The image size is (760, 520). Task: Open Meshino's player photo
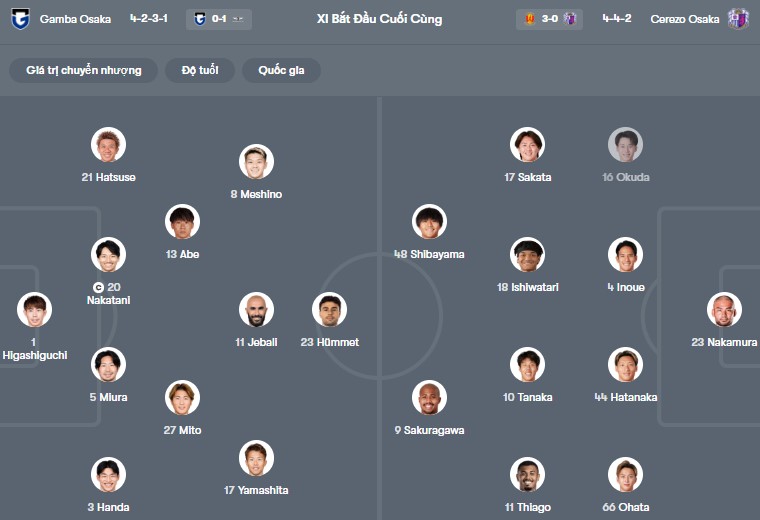[256, 162]
